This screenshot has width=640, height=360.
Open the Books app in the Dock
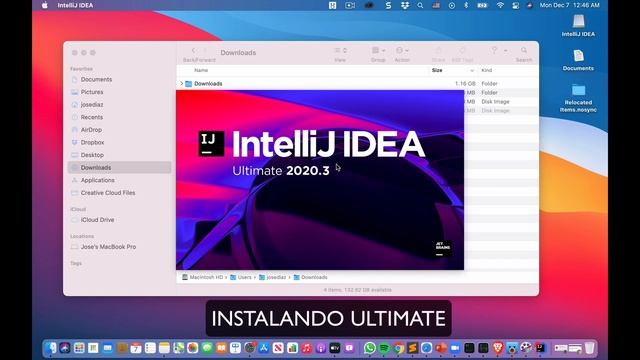pos(221,348)
